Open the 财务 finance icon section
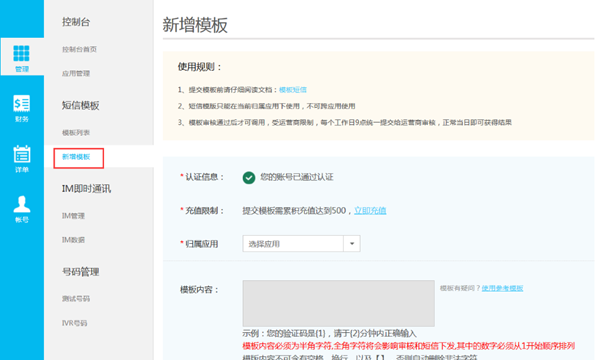This screenshot has width=600, height=360. pyautogui.click(x=22, y=108)
